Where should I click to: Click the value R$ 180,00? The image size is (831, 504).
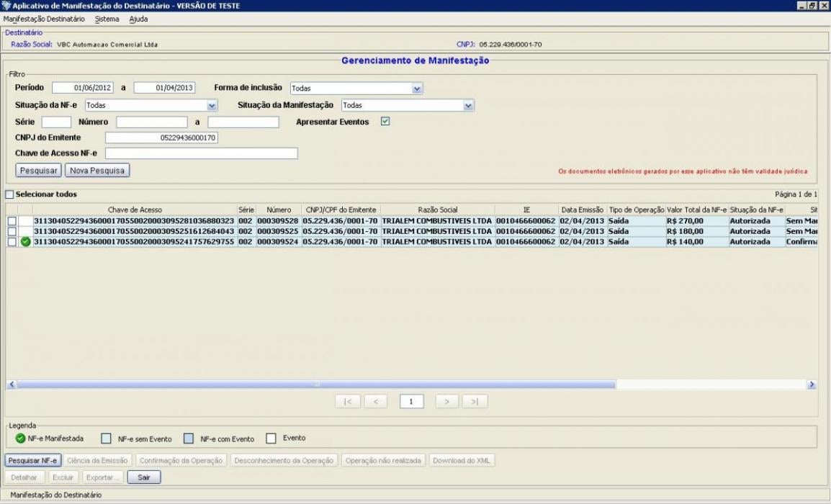tap(685, 232)
